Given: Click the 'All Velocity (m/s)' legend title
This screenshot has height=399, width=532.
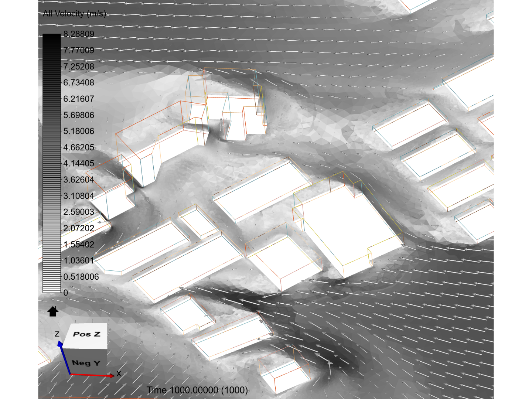Looking at the screenshot, I should 74,14.
